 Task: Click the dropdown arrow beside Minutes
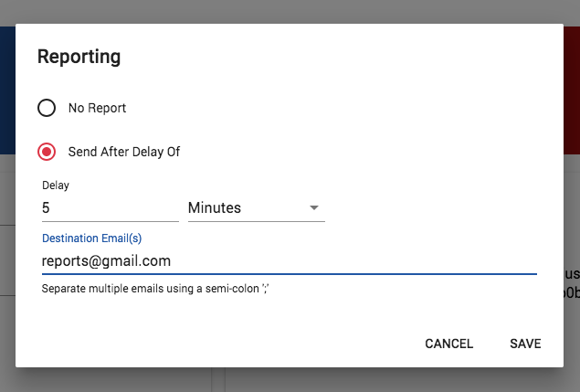coord(314,208)
